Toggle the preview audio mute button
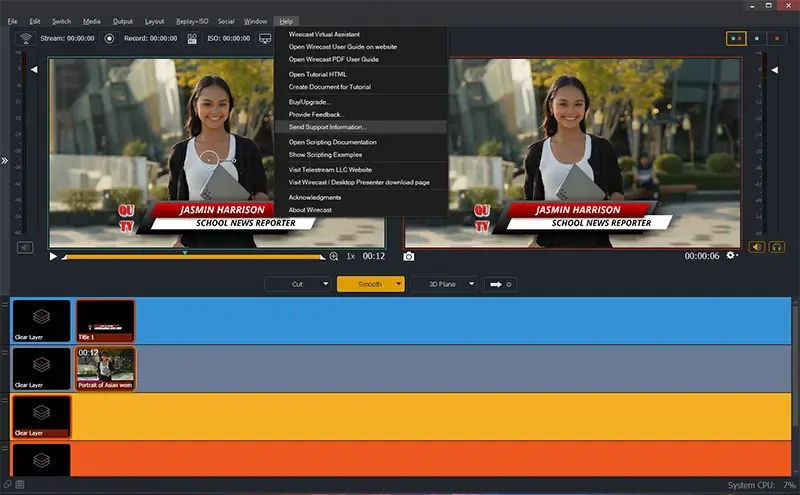800x495 pixels. click(25, 248)
